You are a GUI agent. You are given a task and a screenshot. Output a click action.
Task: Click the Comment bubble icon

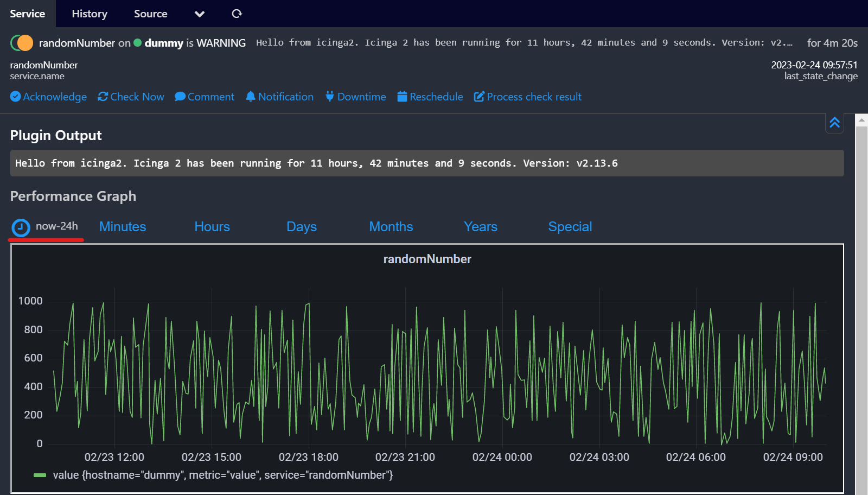[180, 97]
